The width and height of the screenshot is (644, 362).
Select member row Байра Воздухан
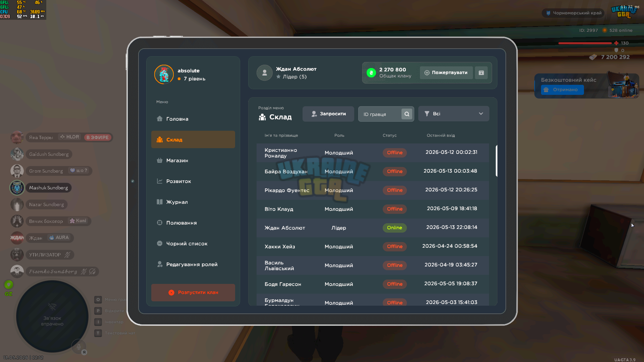click(x=373, y=172)
